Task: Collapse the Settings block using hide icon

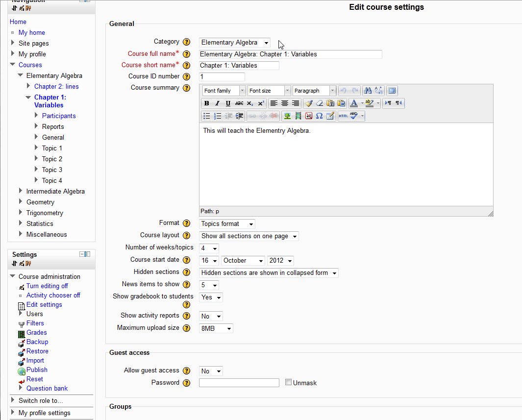Action: (x=82, y=254)
